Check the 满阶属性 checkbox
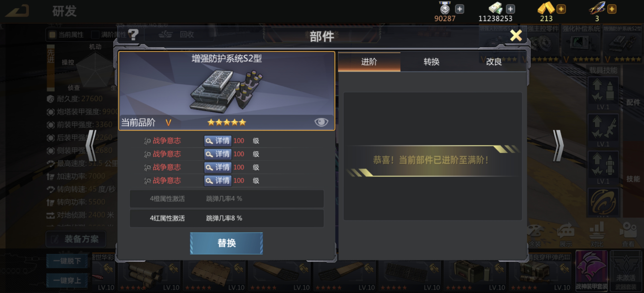 pyautogui.click(x=95, y=35)
